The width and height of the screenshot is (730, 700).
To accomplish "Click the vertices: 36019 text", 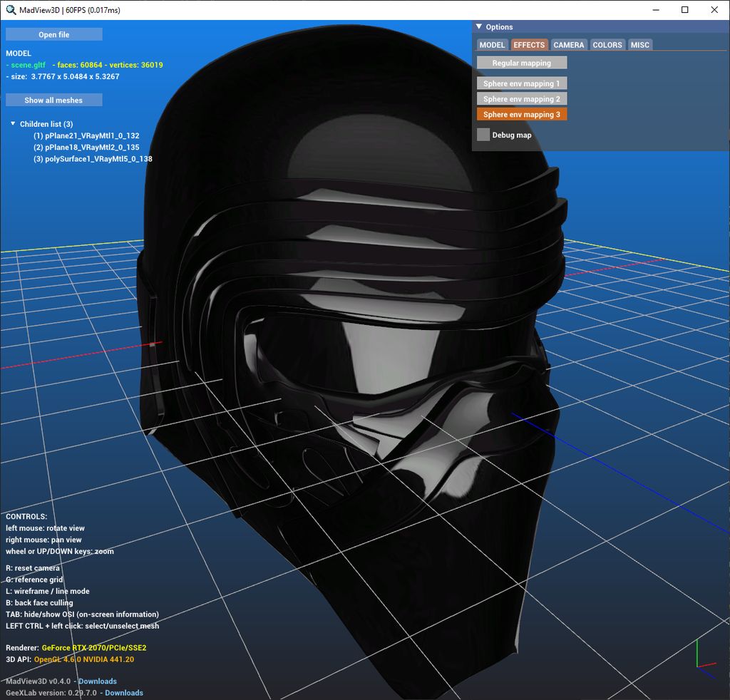I will click(136, 65).
